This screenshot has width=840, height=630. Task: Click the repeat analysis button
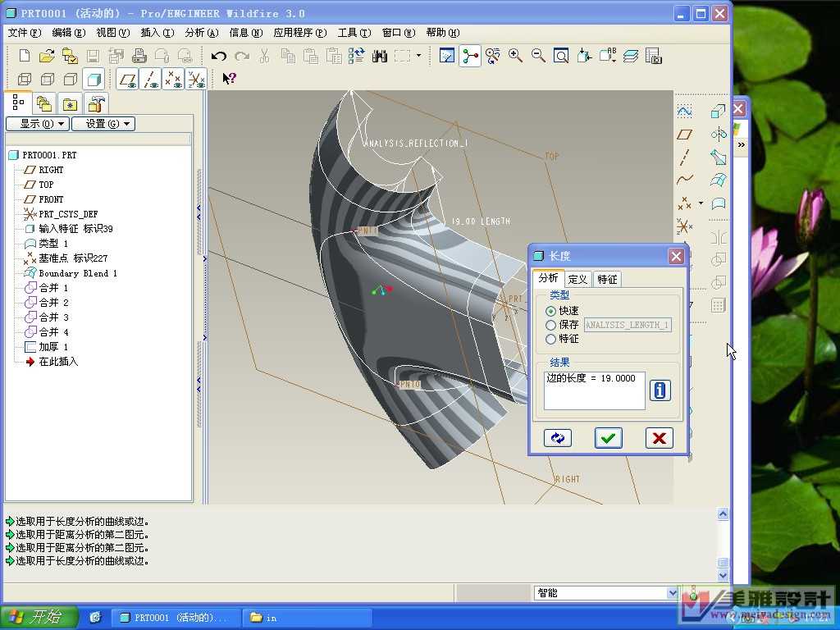point(558,438)
